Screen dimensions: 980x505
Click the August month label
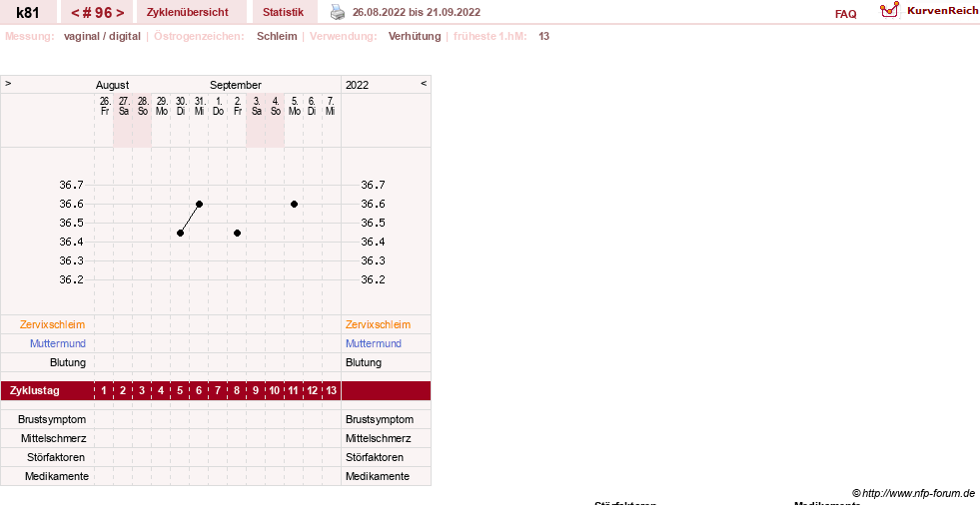point(113,85)
